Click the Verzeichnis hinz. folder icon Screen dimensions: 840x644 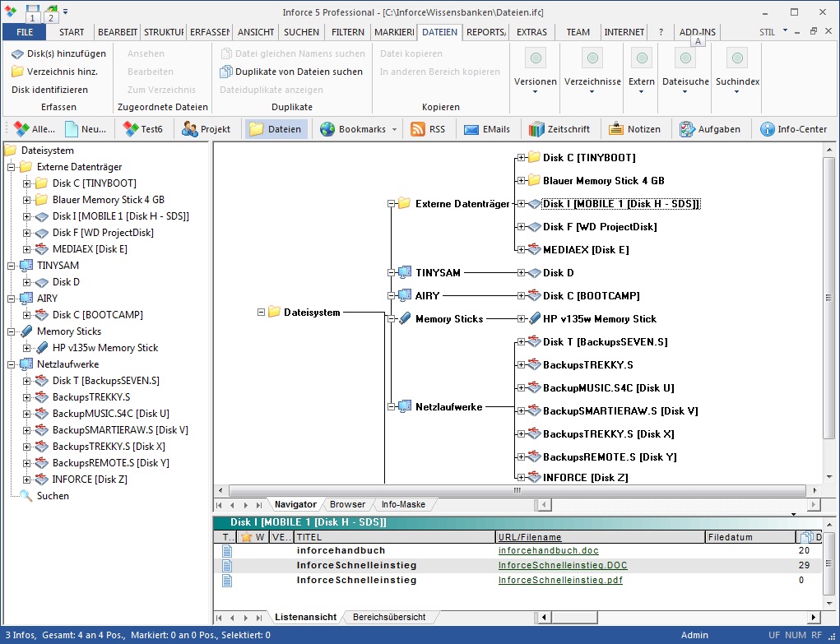pyautogui.click(x=17, y=72)
